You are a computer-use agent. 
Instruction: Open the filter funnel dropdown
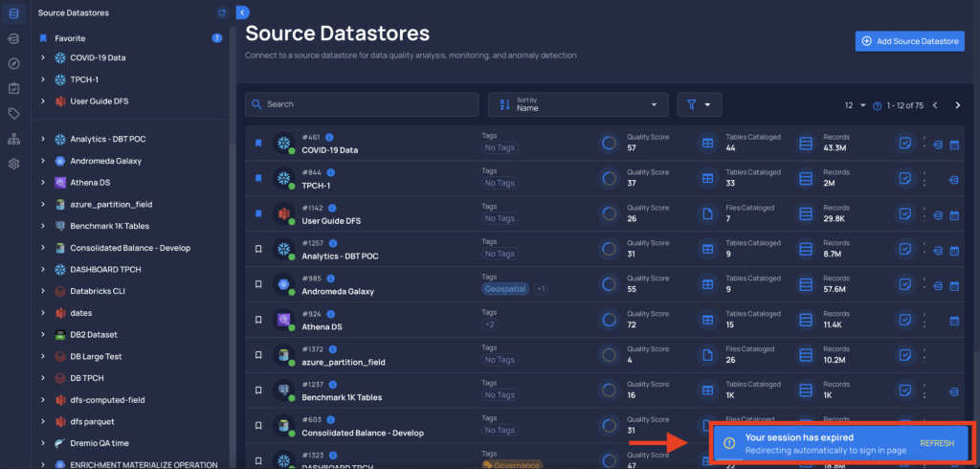tap(700, 104)
